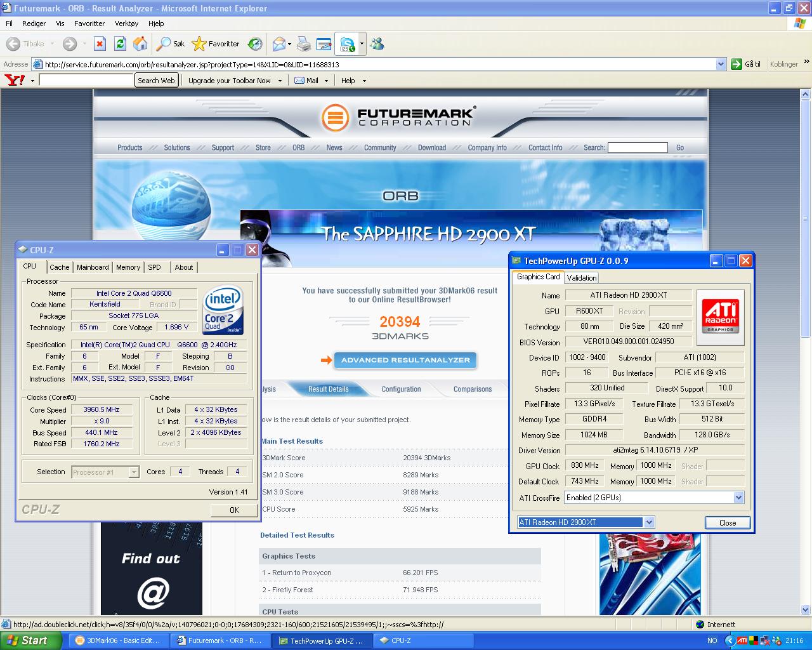This screenshot has height=650, width=812.
Task: Expand the IE toolbar overflow chevron
Action: [806, 62]
